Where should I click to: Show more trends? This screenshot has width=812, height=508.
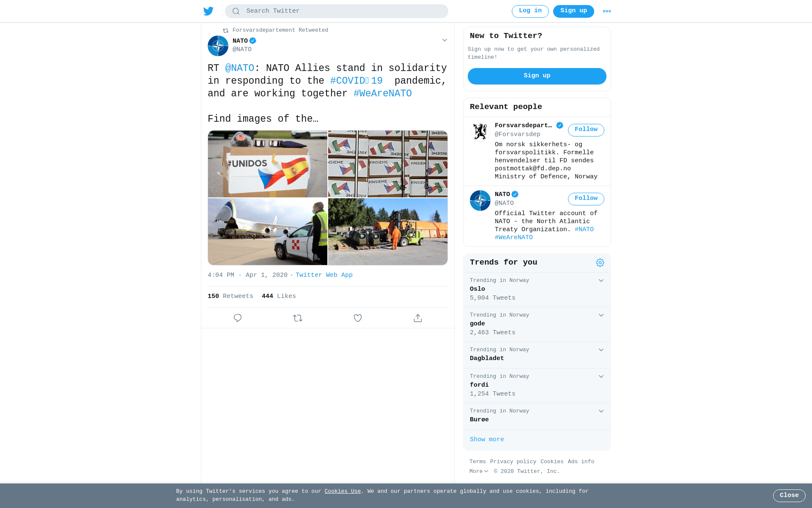pyautogui.click(x=487, y=440)
